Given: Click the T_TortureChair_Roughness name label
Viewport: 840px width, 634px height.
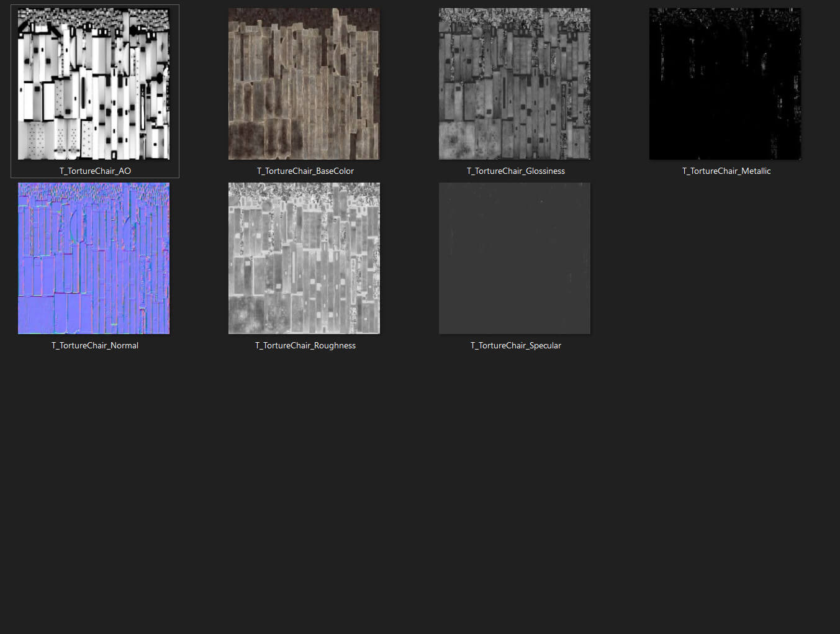Looking at the screenshot, I should pyautogui.click(x=305, y=345).
